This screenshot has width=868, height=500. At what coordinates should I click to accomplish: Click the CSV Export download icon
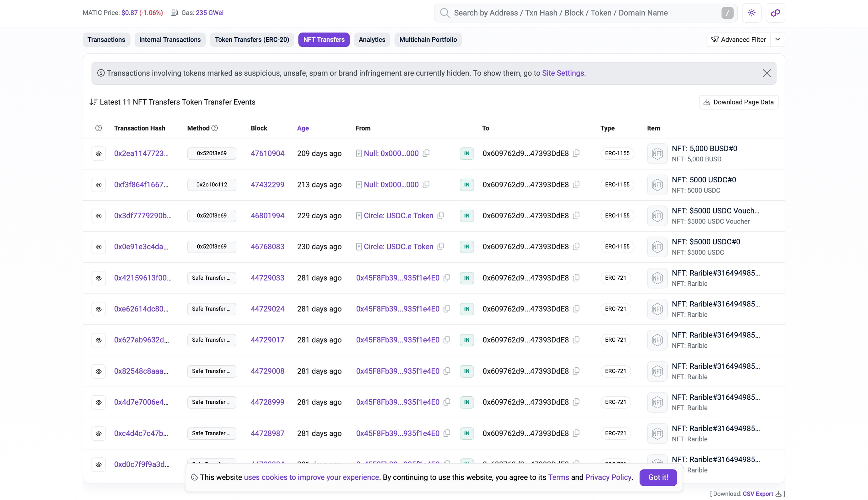(778, 494)
